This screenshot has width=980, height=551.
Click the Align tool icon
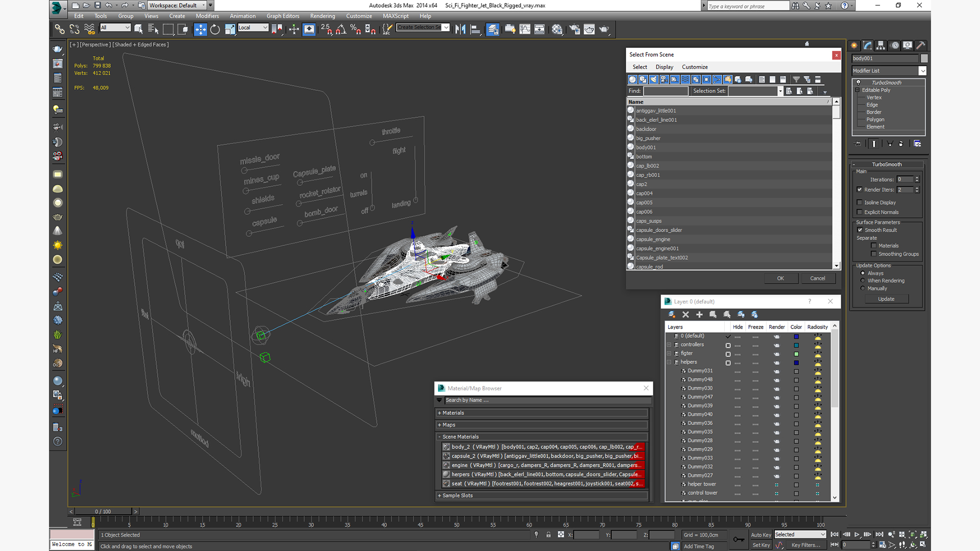[x=475, y=29]
